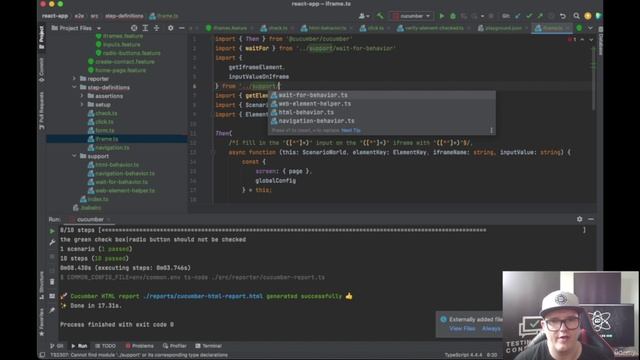Screen dimensions: 640x360
Task: Open Run panel settings gear
Action: (580, 219)
